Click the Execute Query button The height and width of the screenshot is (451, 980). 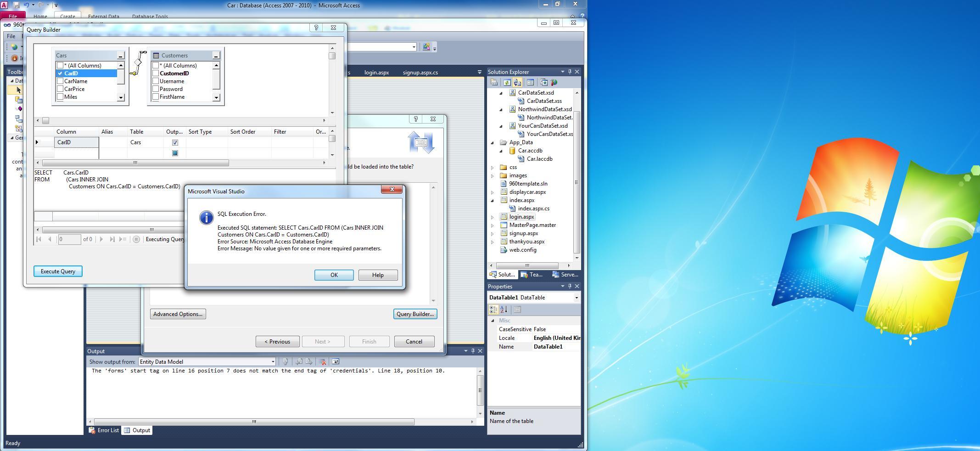(58, 271)
